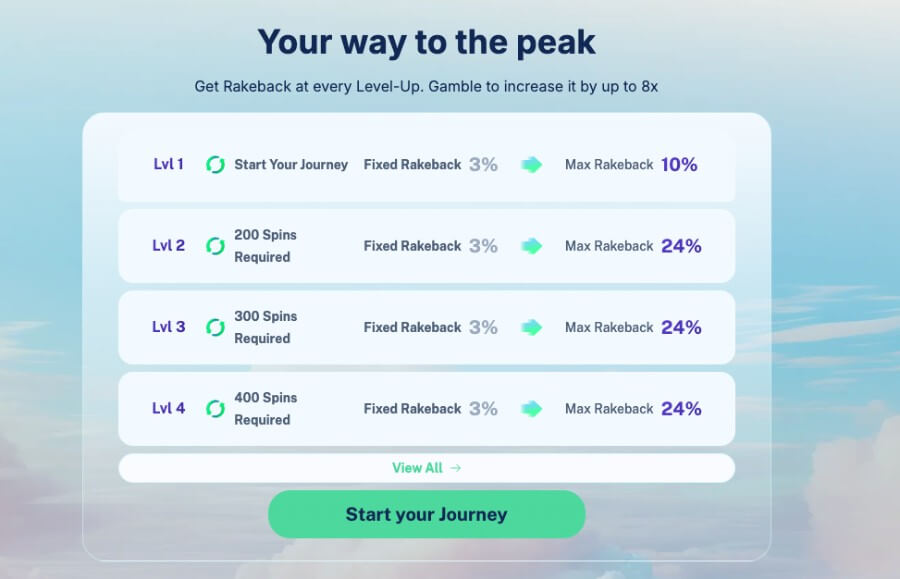Click the green spinner icon in Lvl 1 row
This screenshot has height=579, width=900.
pos(215,165)
